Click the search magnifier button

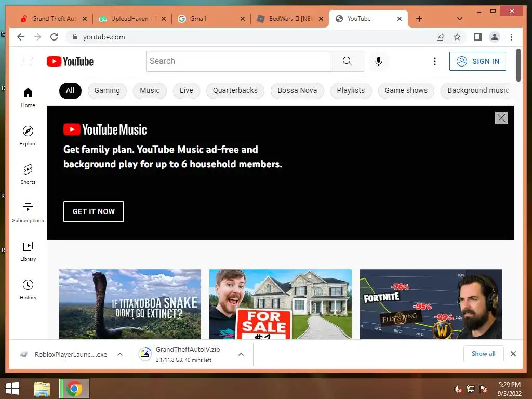347,61
